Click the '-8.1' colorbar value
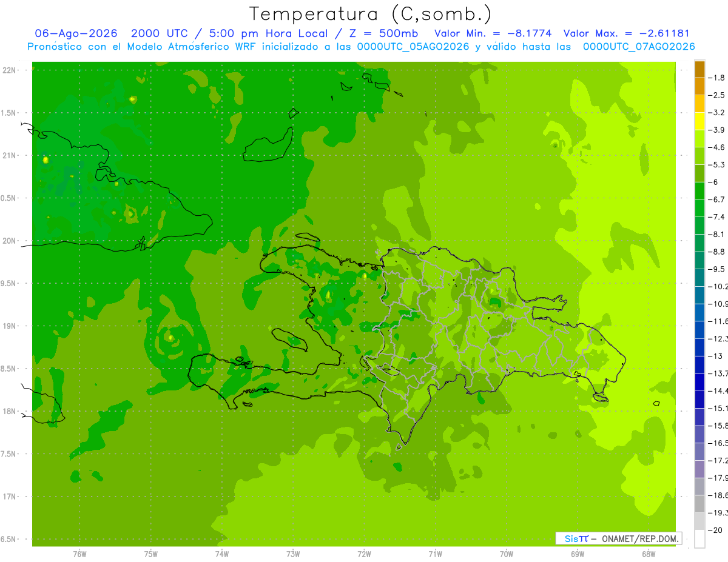The image size is (728, 562). pos(716,234)
